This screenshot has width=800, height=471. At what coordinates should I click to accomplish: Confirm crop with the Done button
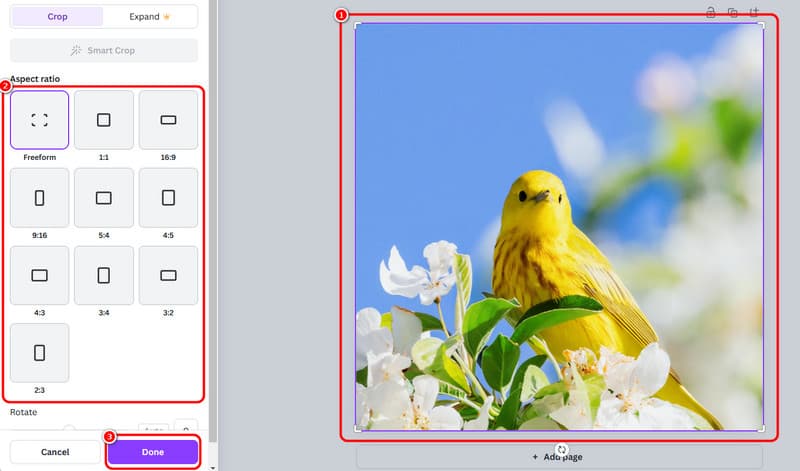click(153, 452)
